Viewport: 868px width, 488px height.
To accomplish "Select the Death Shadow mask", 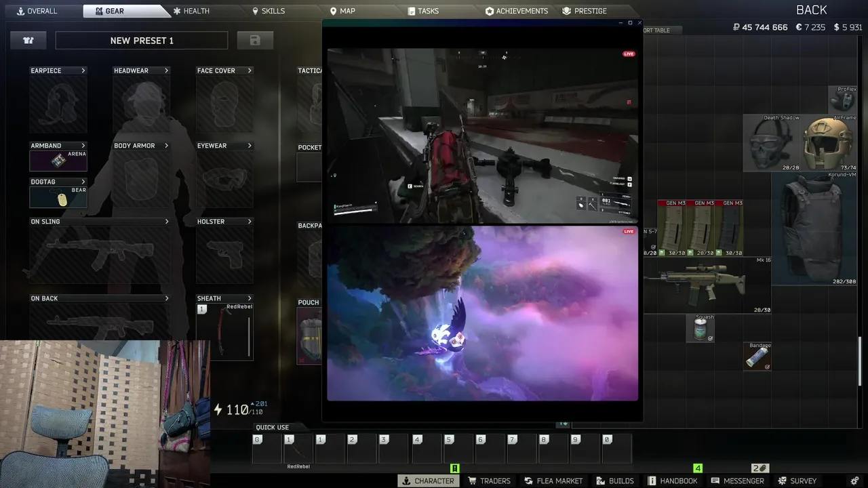I will click(772, 143).
